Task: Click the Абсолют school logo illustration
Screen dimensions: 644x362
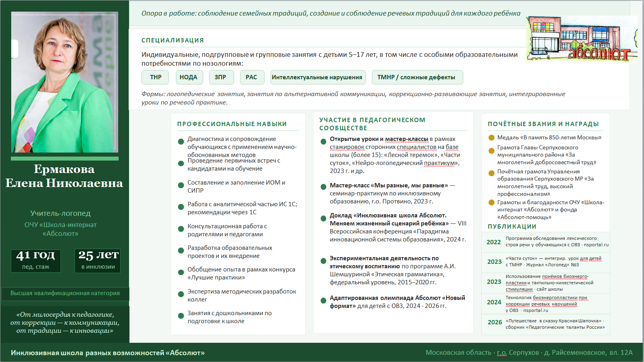Action: pos(582,39)
